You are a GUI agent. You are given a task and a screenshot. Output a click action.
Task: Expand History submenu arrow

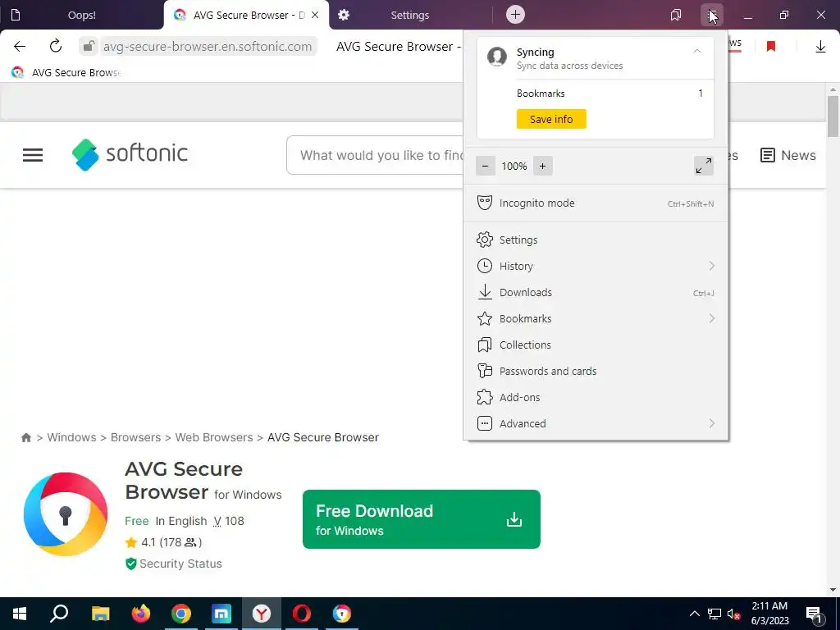point(712,267)
